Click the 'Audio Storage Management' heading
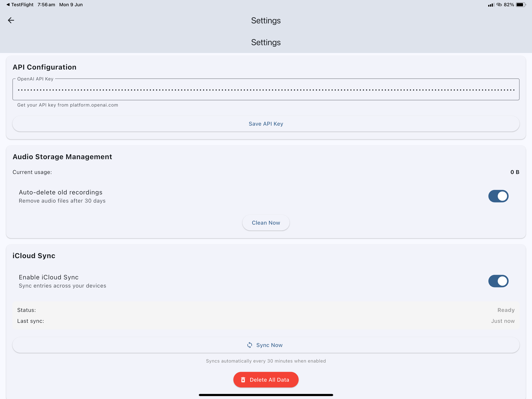 [62, 157]
